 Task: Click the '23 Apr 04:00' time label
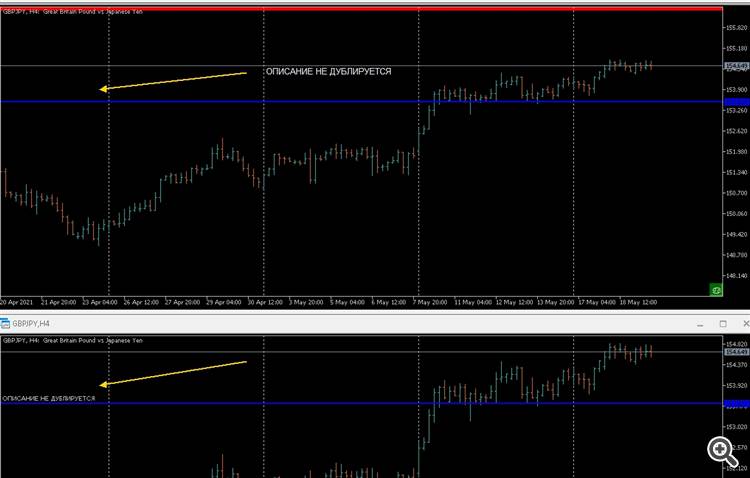point(99,302)
